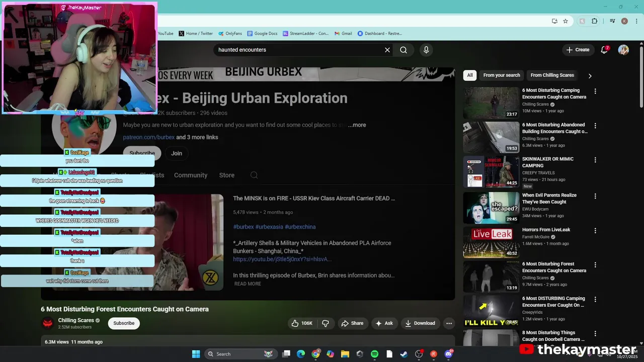The width and height of the screenshot is (644, 362).
Task: Open the Dashboard - Restream bookmark
Action: click(380, 34)
